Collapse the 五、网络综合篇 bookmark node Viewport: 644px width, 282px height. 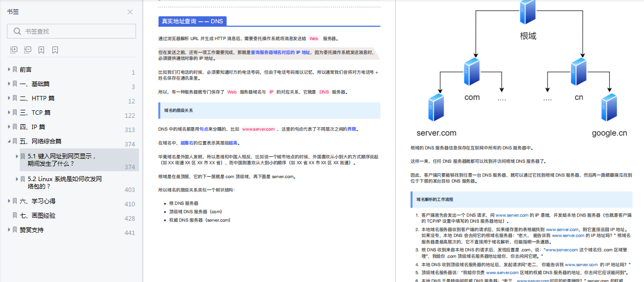(9, 141)
